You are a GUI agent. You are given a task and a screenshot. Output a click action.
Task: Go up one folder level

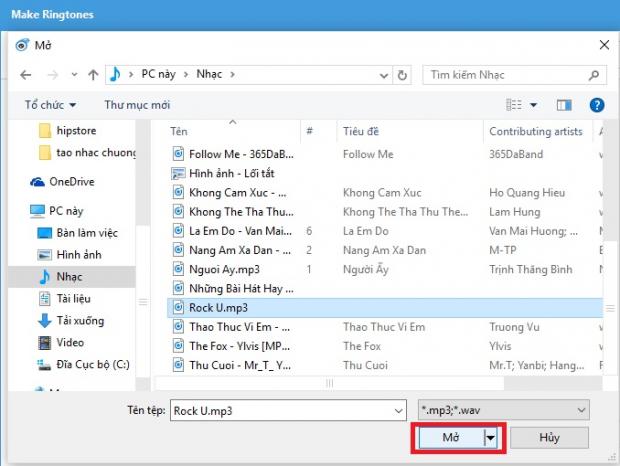pyautogui.click(x=93, y=75)
